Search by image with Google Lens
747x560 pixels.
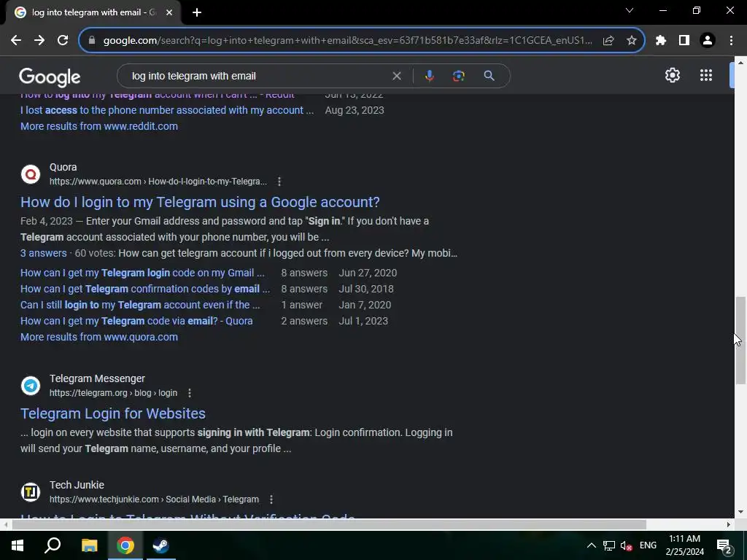point(458,76)
